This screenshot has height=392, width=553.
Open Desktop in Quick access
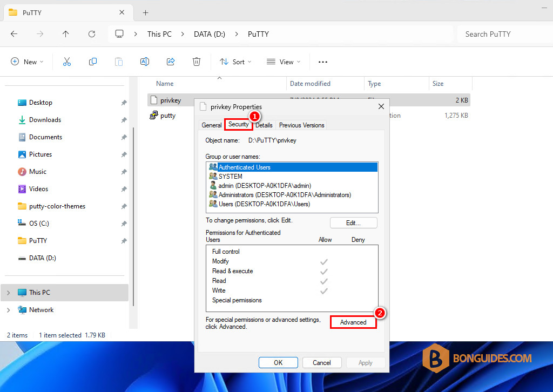point(41,103)
